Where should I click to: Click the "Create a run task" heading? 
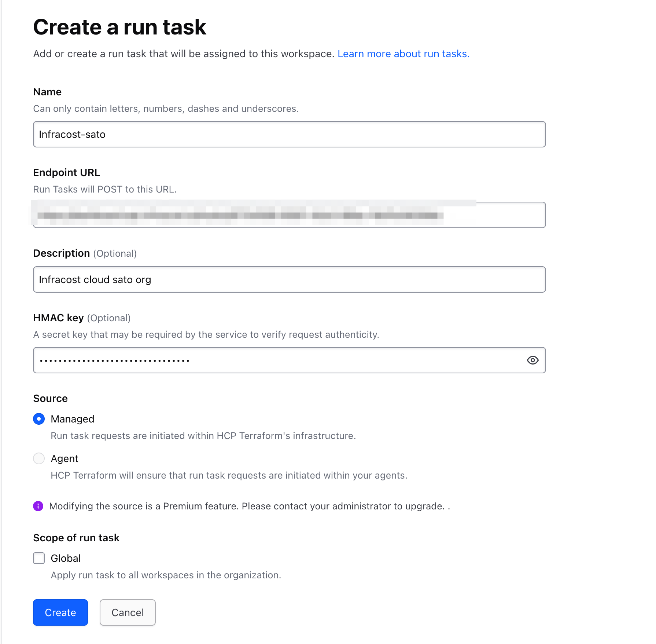click(x=119, y=27)
